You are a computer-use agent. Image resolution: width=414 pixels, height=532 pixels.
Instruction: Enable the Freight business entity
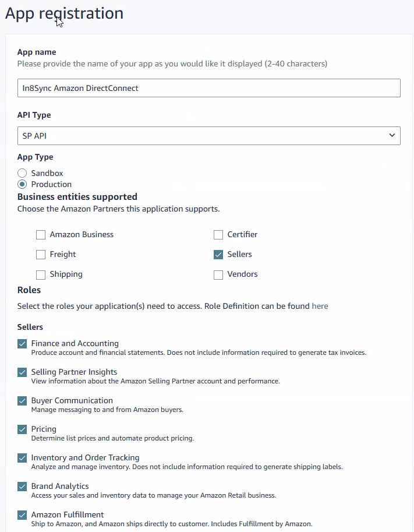(x=41, y=255)
